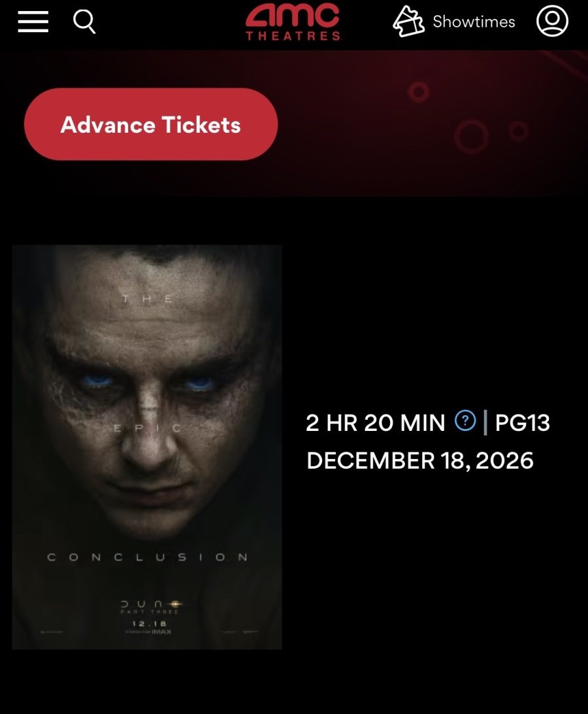Click the largest circle in the red banner
This screenshot has height=714, width=588.
tap(471, 137)
